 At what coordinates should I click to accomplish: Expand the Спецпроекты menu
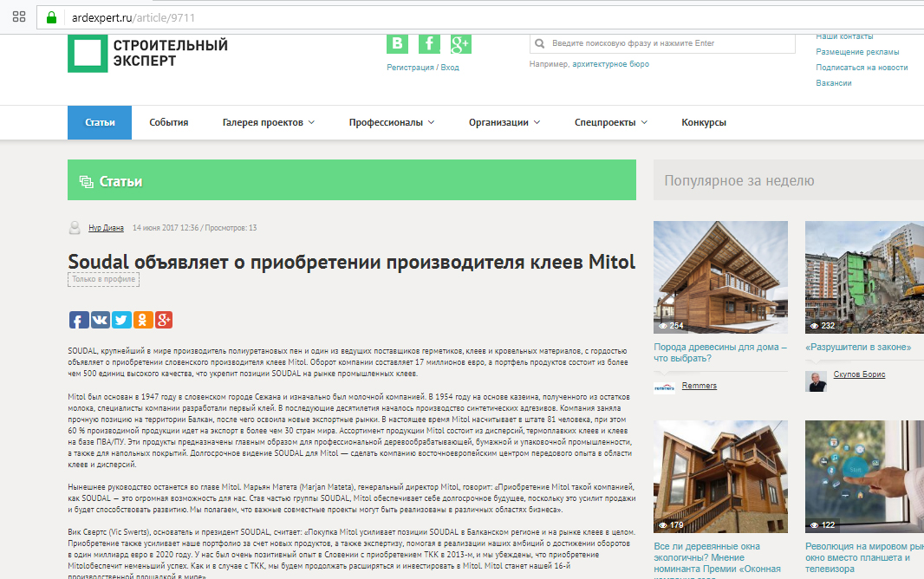coord(611,122)
